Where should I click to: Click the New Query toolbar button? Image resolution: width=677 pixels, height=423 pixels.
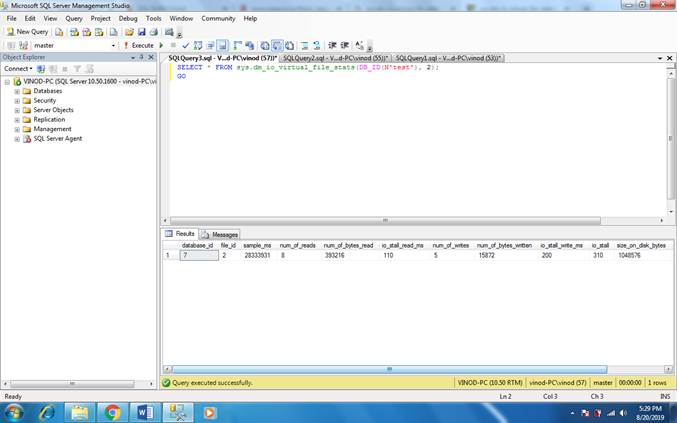tap(27, 32)
